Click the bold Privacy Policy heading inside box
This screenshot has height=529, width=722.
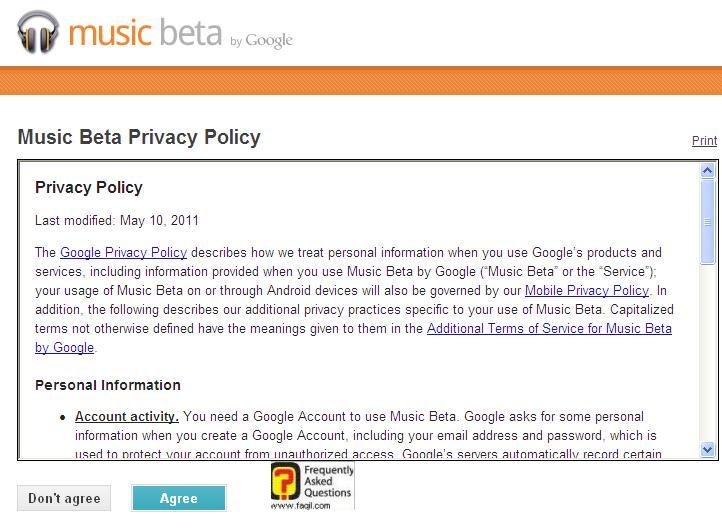pyautogui.click(x=89, y=188)
